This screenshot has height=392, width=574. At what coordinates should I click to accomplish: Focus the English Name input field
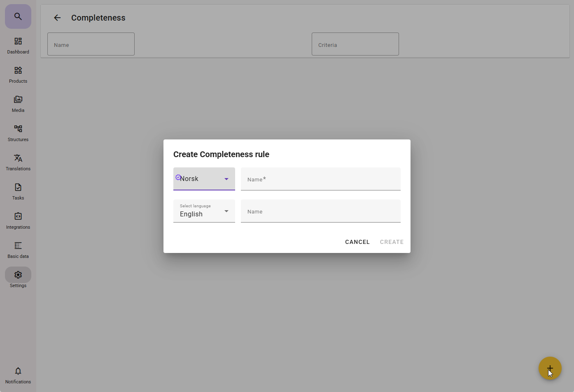tap(320, 211)
